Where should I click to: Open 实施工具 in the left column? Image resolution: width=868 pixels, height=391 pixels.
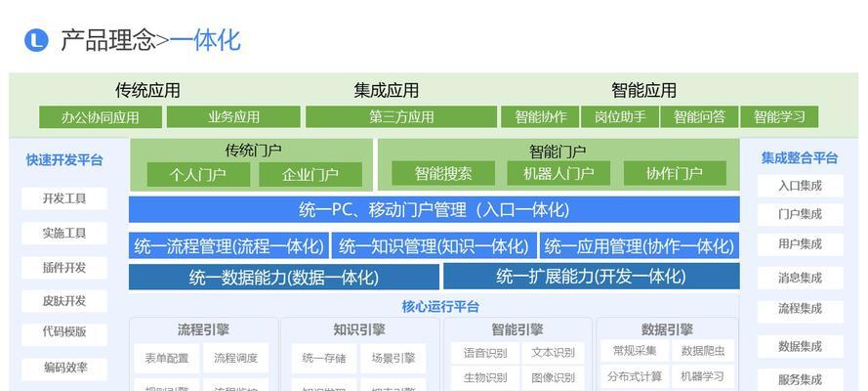click(64, 234)
